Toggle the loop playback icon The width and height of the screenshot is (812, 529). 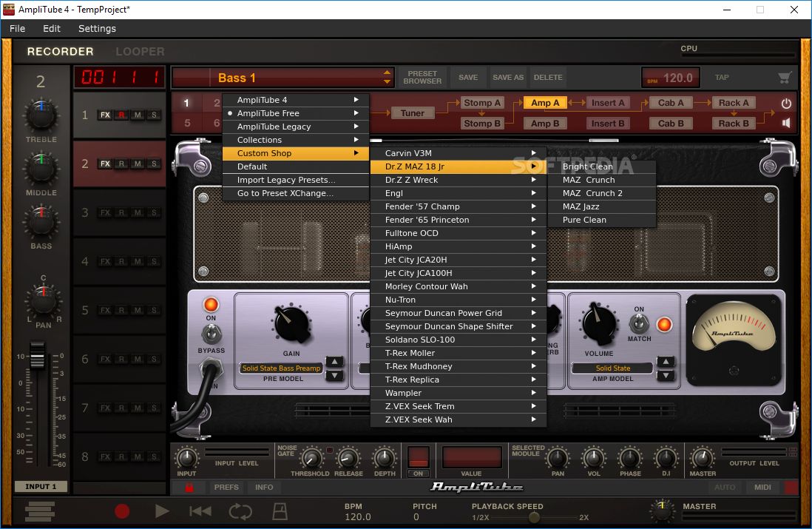click(x=240, y=511)
